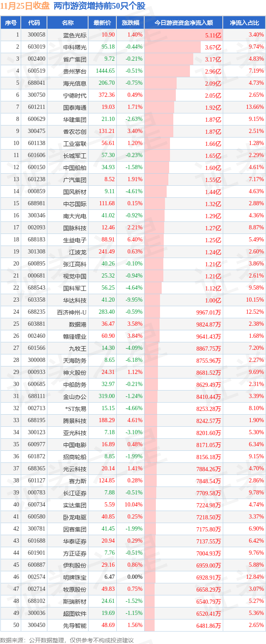Click the 序号 column header
Image resolution: width=266 pixels, height=644 pixels.
coord(11,23)
